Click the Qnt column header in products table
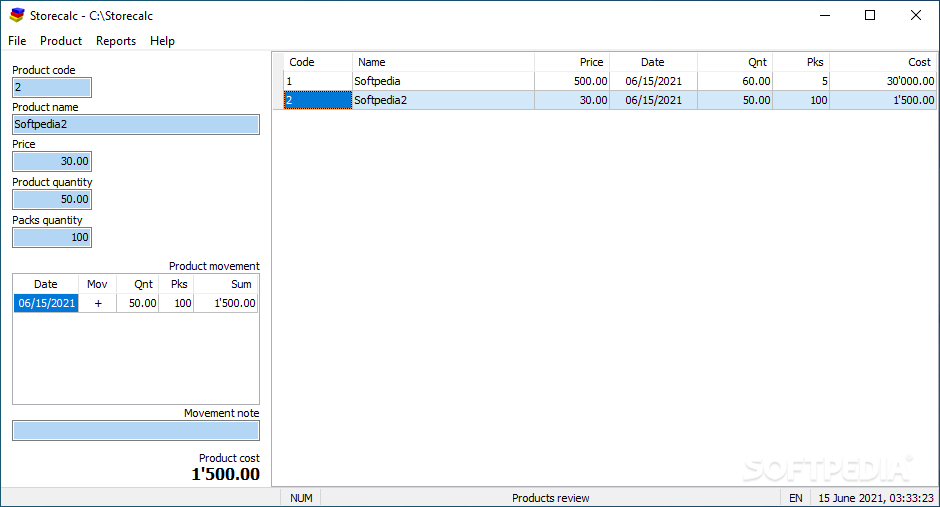This screenshot has height=507, width=940. click(735, 62)
